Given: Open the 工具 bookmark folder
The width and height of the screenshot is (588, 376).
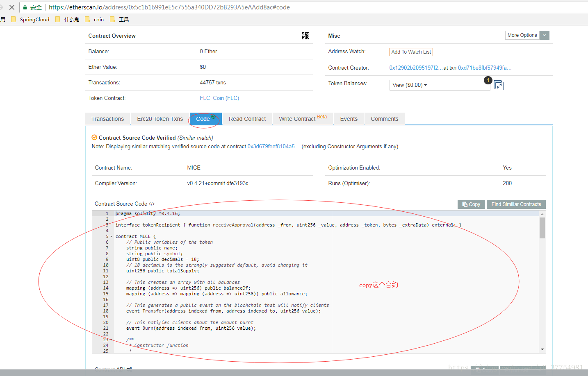Looking at the screenshot, I should pyautogui.click(x=119, y=19).
